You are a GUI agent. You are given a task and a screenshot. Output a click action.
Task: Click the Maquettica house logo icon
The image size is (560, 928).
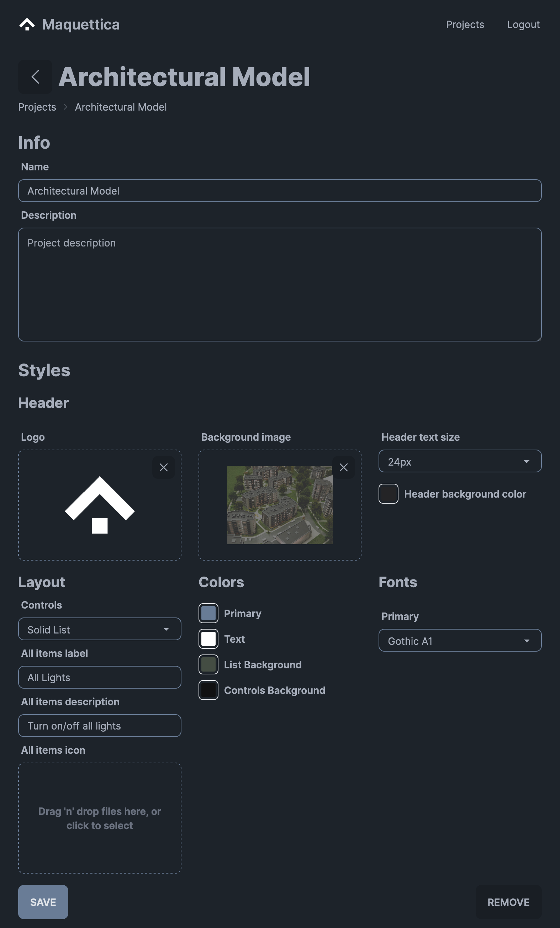pyautogui.click(x=27, y=25)
